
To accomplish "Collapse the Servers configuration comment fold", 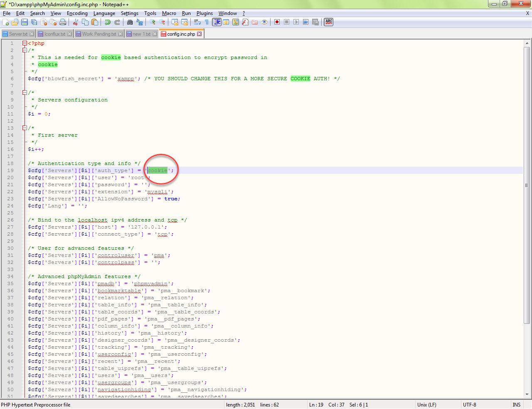I will (25, 92).
